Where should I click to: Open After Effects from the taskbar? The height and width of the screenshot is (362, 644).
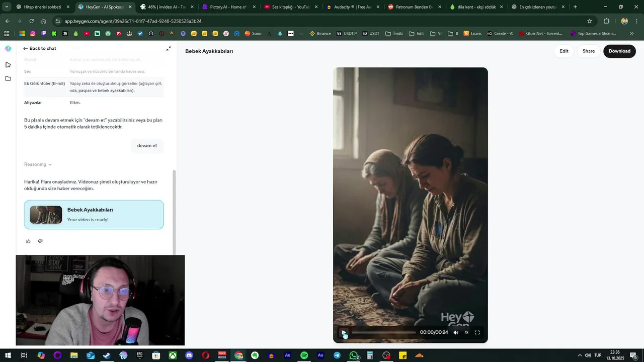[x=288, y=355]
